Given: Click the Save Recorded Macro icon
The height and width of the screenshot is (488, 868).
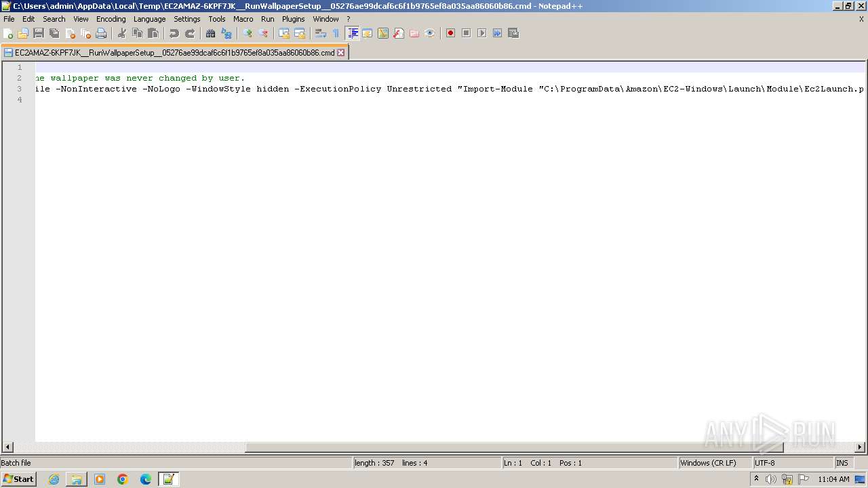Looking at the screenshot, I should pos(513,33).
